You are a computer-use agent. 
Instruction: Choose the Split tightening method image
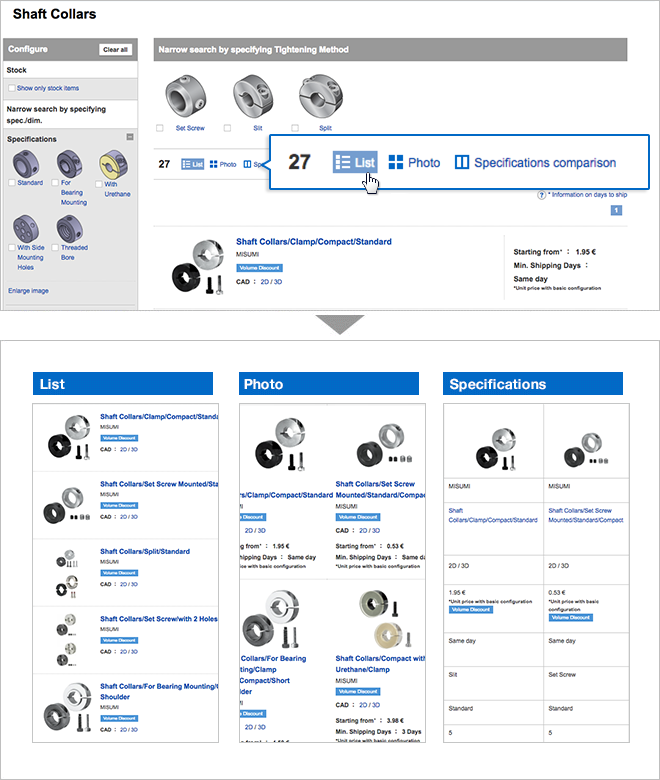point(321,96)
